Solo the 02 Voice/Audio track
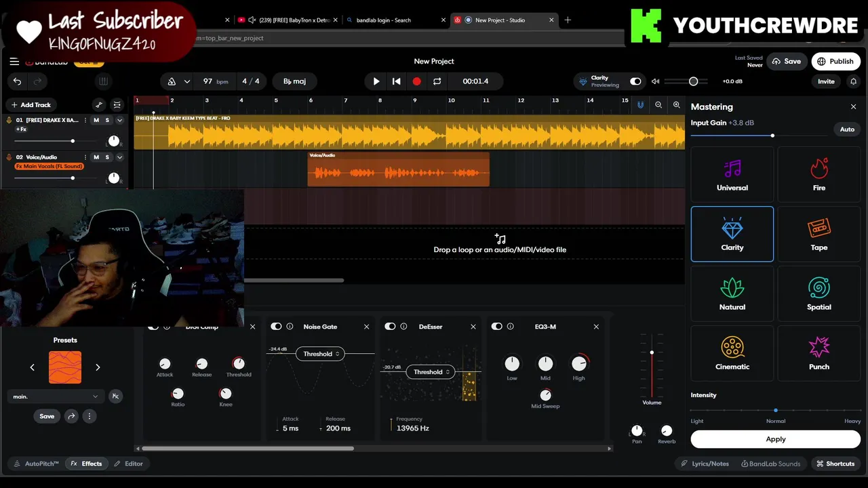The height and width of the screenshot is (488, 868). (107, 157)
